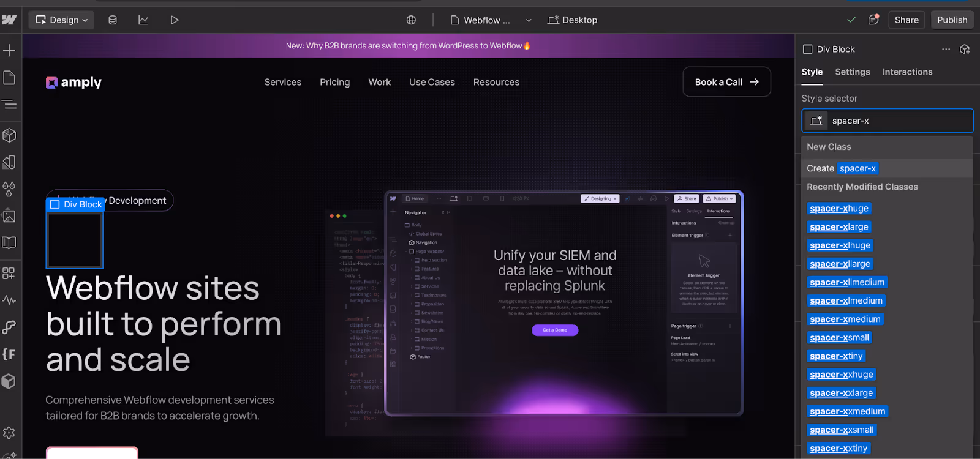
Task: Click the Share button
Action: (x=907, y=20)
